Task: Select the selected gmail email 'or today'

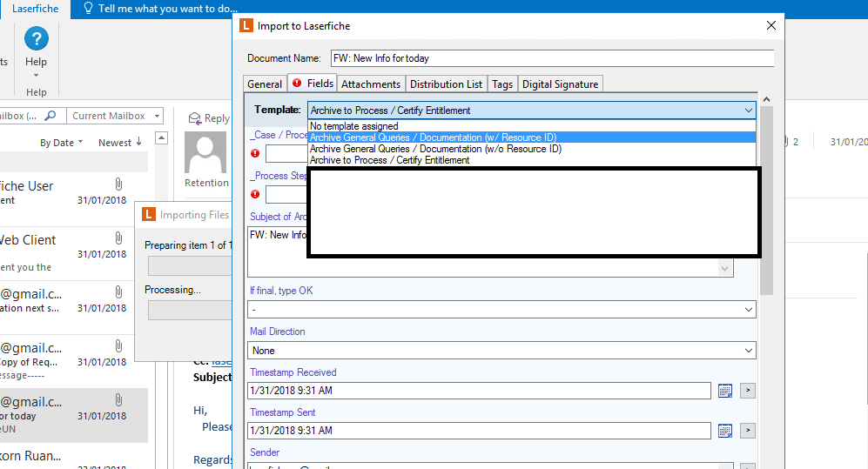Action: (x=74, y=415)
